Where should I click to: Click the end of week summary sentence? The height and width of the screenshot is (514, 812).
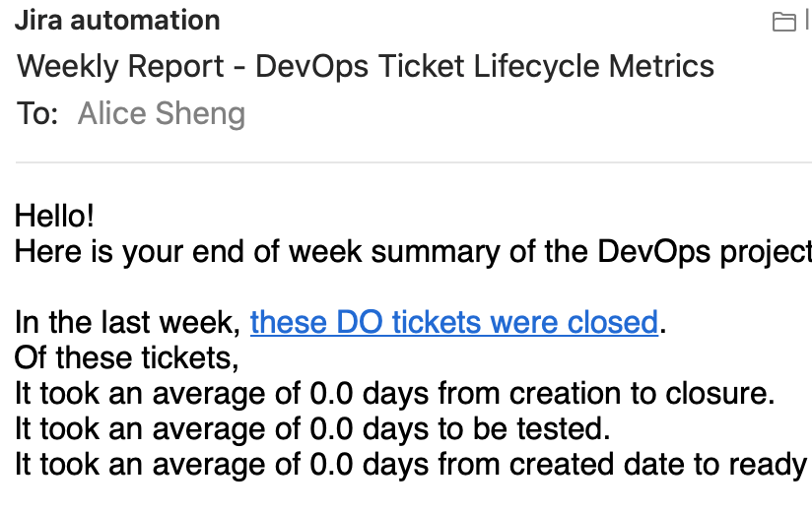(x=413, y=252)
